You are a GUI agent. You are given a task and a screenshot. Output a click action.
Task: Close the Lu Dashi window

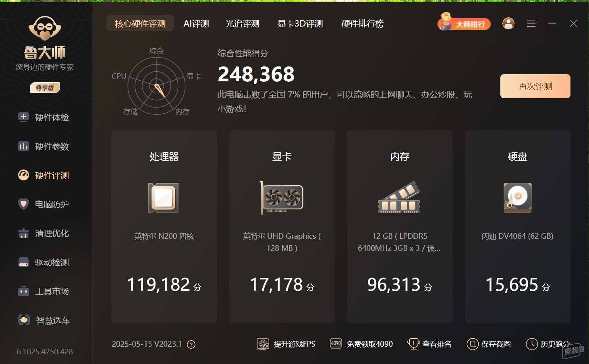[x=574, y=23]
